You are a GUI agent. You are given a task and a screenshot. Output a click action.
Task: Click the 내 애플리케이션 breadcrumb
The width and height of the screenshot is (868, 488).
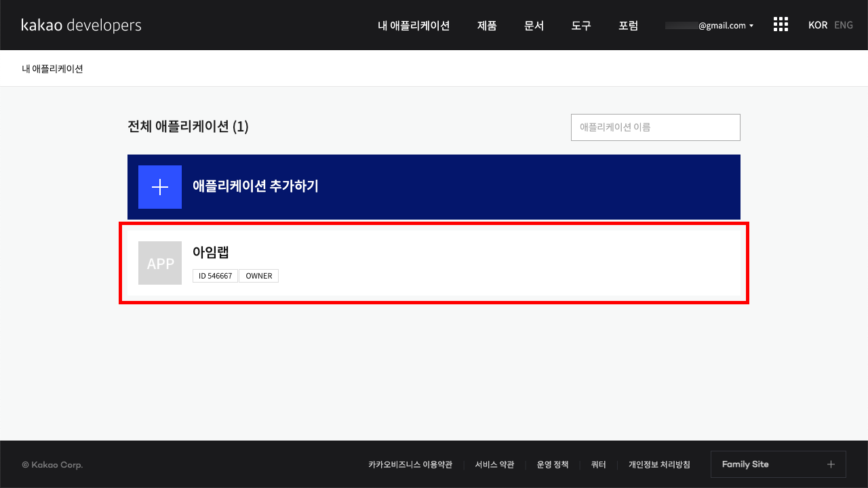click(52, 68)
